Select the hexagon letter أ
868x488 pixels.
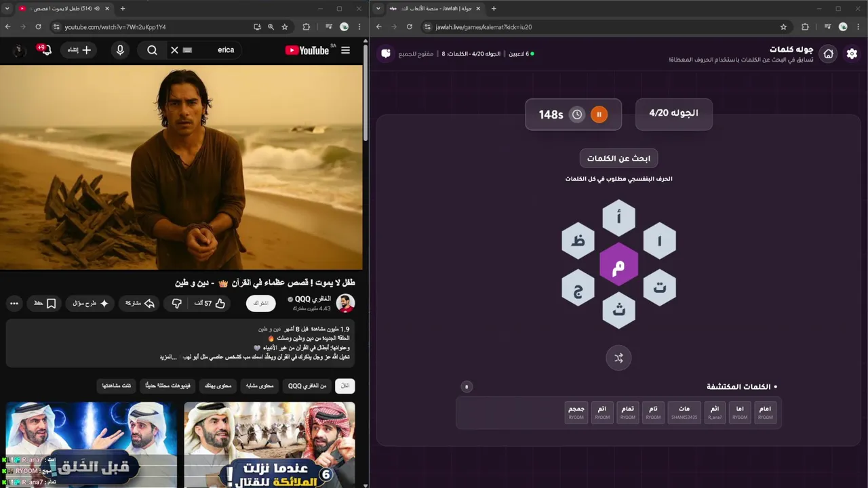pyautogui.click(x=618, y=218)
